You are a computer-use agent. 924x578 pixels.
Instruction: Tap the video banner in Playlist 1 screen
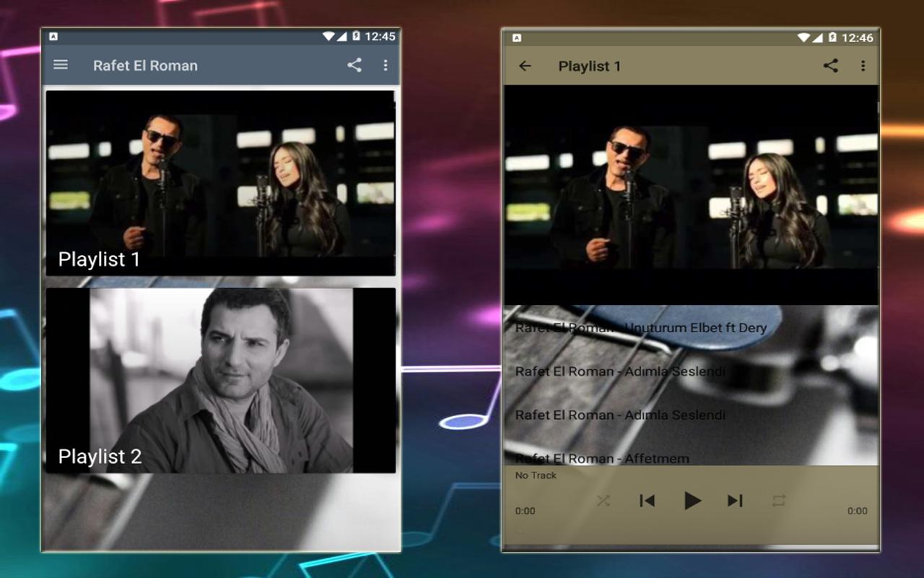(691, 195)
